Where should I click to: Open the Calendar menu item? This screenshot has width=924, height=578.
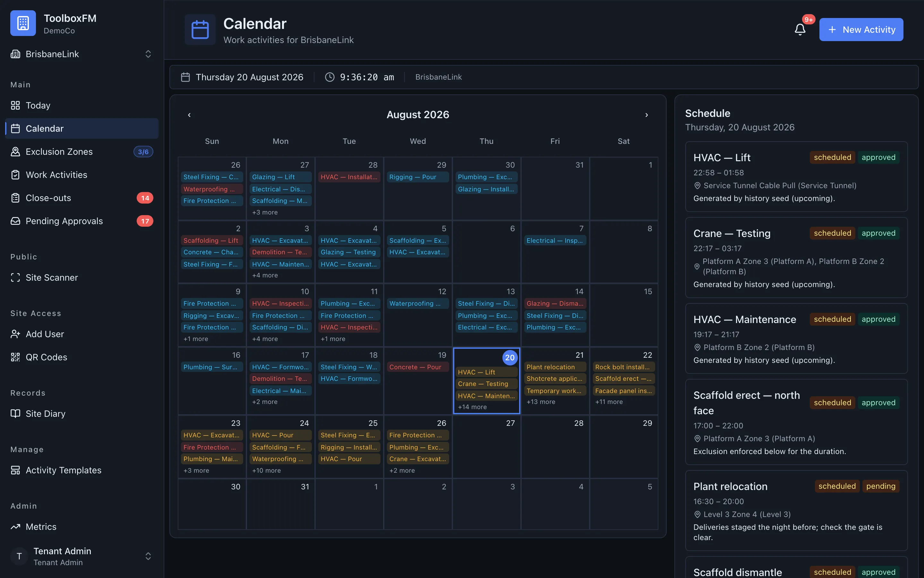tap(82, 128)
